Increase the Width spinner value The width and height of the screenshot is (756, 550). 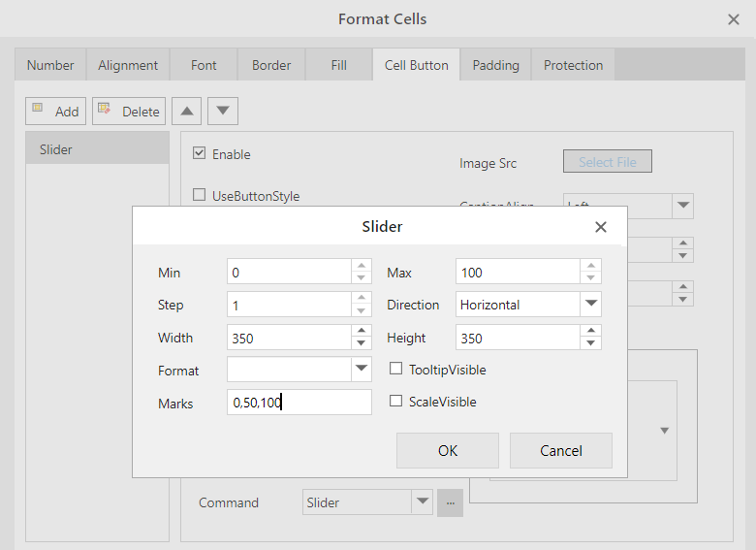point(362,332)
